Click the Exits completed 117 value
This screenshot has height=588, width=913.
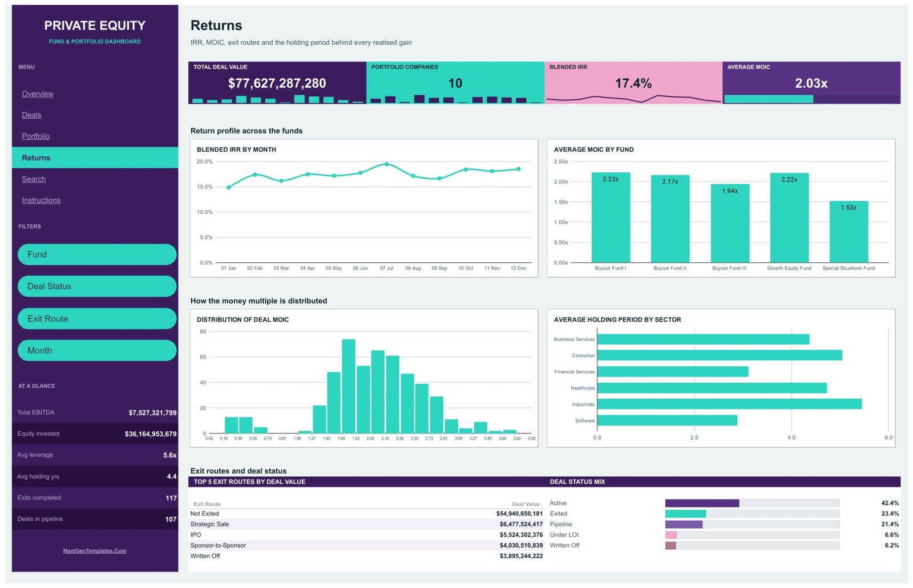pyautogui.click(x=171, y=498)
